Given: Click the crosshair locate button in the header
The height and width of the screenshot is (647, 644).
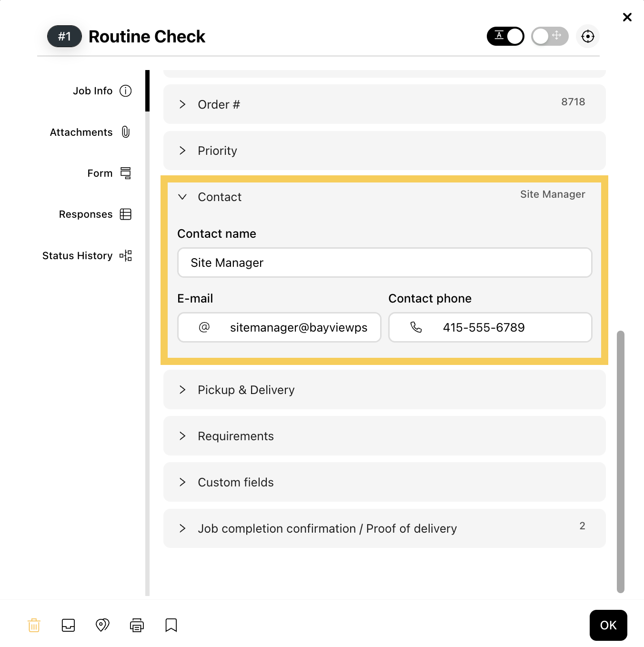Looking at the screenshot, I should 588,36.
